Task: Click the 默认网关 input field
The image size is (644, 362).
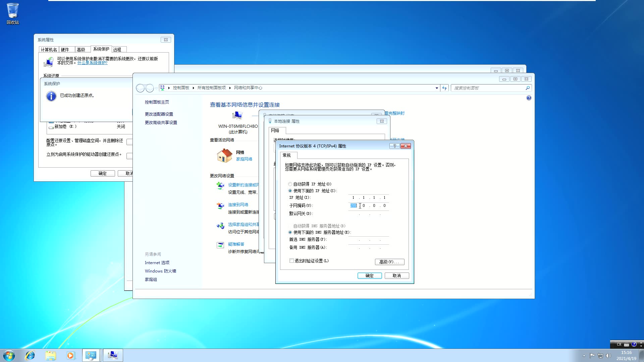Action: point(369,214)
